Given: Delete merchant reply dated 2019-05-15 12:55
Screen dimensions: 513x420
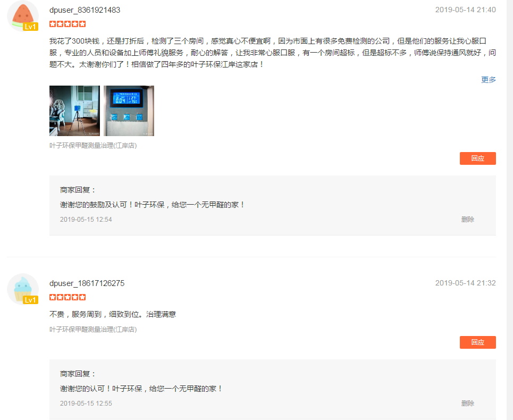Looking at the screenshot, I should [467, 404].
